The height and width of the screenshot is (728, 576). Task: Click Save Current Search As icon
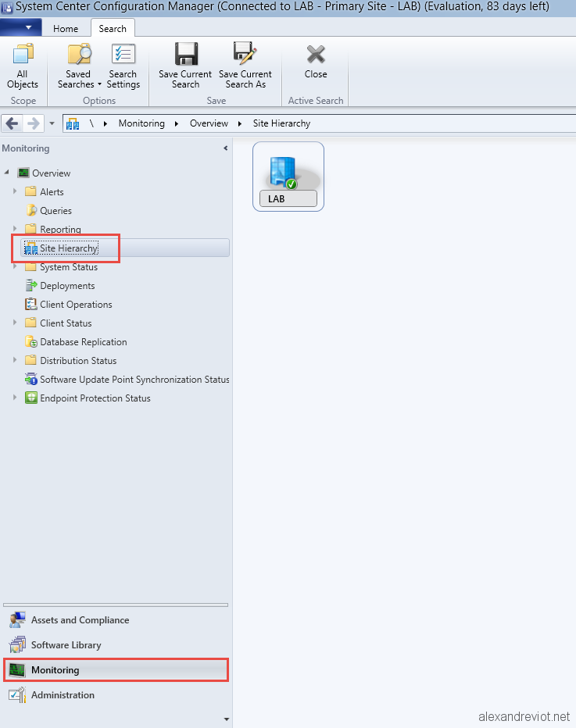(245, 53)
